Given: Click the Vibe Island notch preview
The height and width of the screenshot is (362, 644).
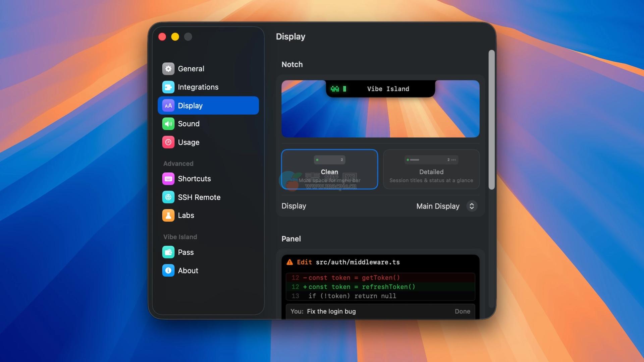Looking at the screenshot, I should tap(380, 89).
